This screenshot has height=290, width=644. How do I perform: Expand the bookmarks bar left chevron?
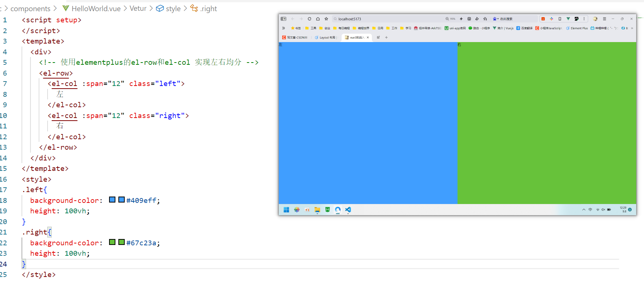283,28
